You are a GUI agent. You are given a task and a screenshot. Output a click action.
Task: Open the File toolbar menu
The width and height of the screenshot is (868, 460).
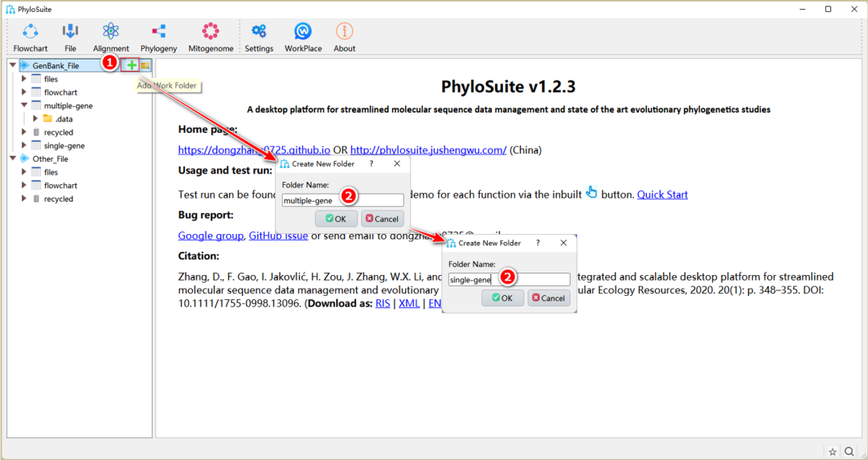(x=70, y=38)
